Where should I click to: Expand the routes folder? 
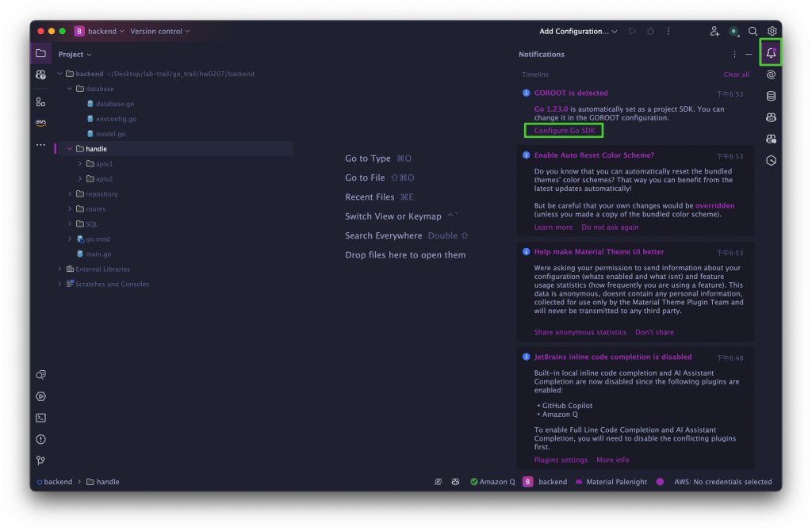pyautogui.click(x=70, y=208)
